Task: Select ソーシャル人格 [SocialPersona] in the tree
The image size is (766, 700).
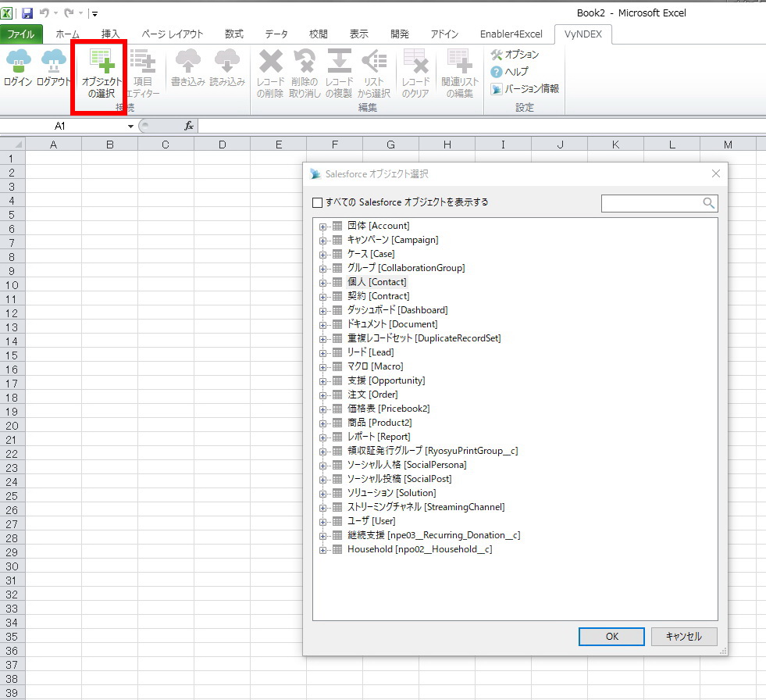Action: tap(407, 465)
